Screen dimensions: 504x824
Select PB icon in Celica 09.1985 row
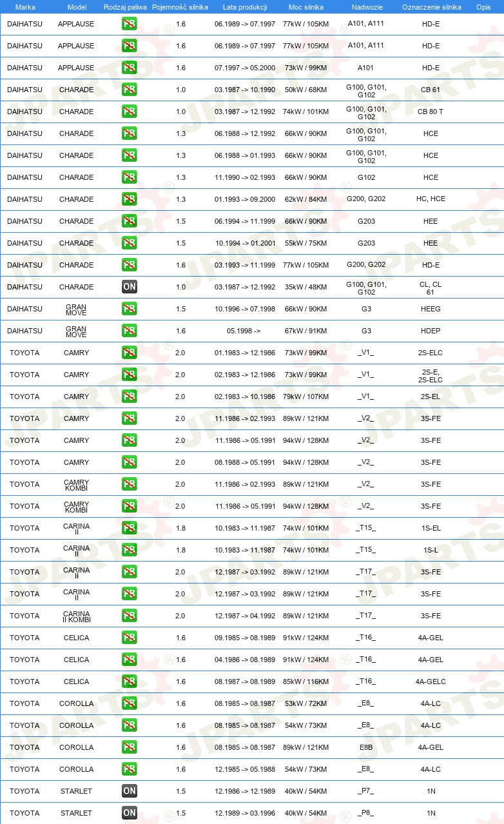coord(129,638)
